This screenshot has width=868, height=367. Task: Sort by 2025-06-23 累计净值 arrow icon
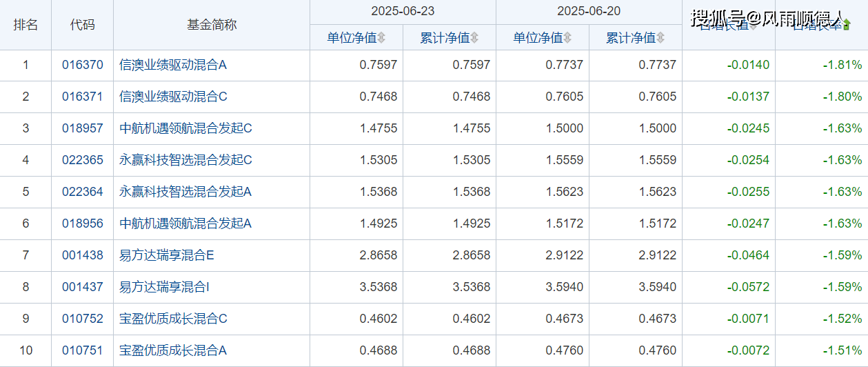(474, 38)
